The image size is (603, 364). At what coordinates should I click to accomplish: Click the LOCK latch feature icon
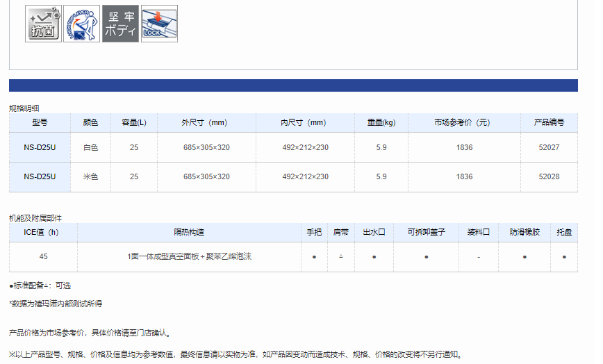click(159, 24)
